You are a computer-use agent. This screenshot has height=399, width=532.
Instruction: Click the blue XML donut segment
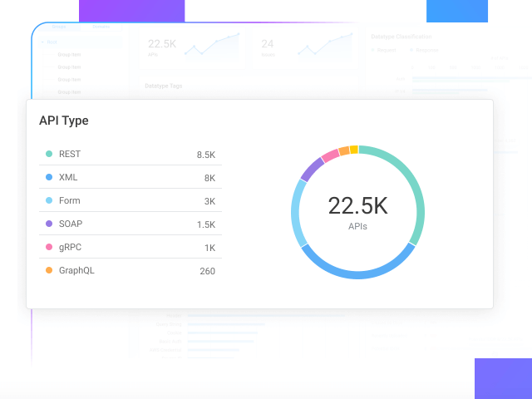coord(357,275)
